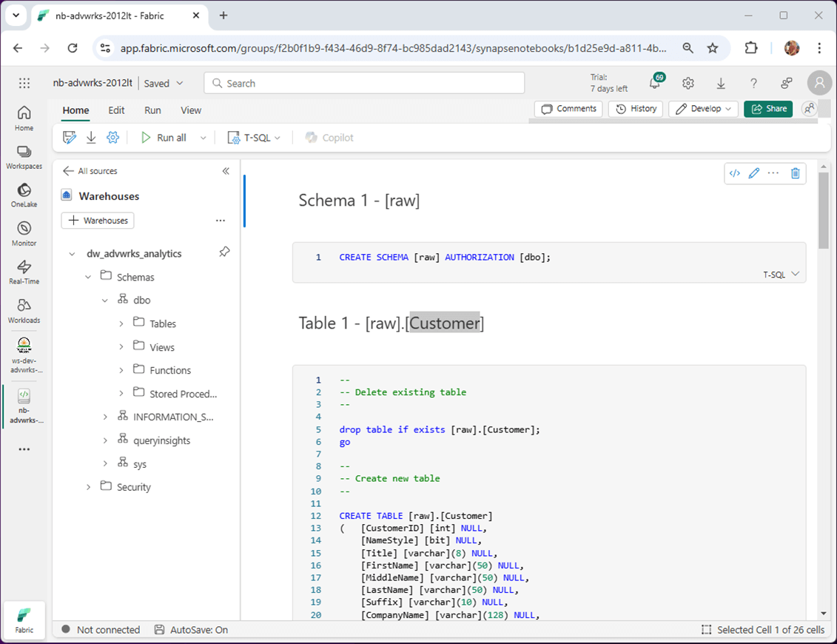Open the T-SQL language dropdown in toolbar

[x=254, y=138]
